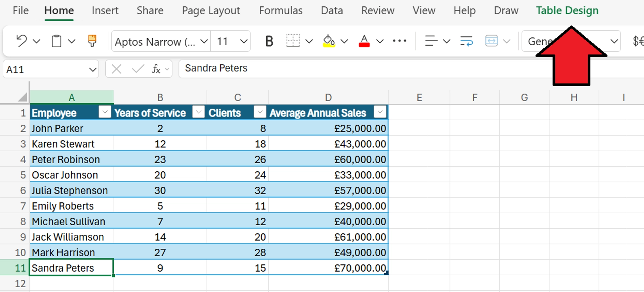
Task: Expand the font size dropdown
Action: coord(244,41)
